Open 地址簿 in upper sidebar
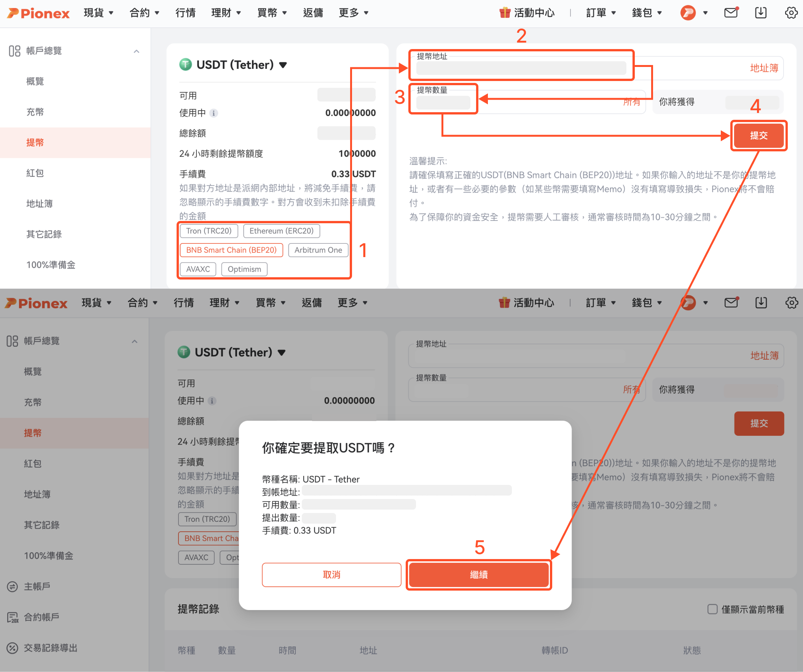Image resolution: width=803 pixels, height=672 pixels. coord(39,203)
